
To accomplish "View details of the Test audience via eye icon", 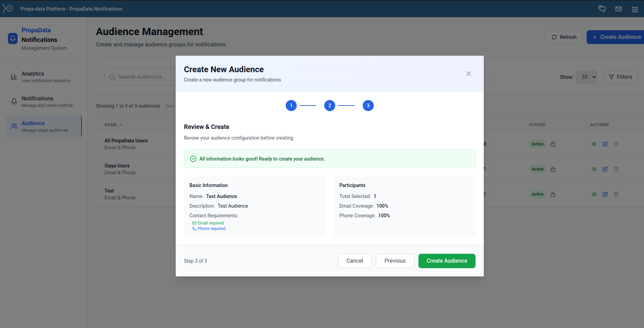I will coord(594,194).
